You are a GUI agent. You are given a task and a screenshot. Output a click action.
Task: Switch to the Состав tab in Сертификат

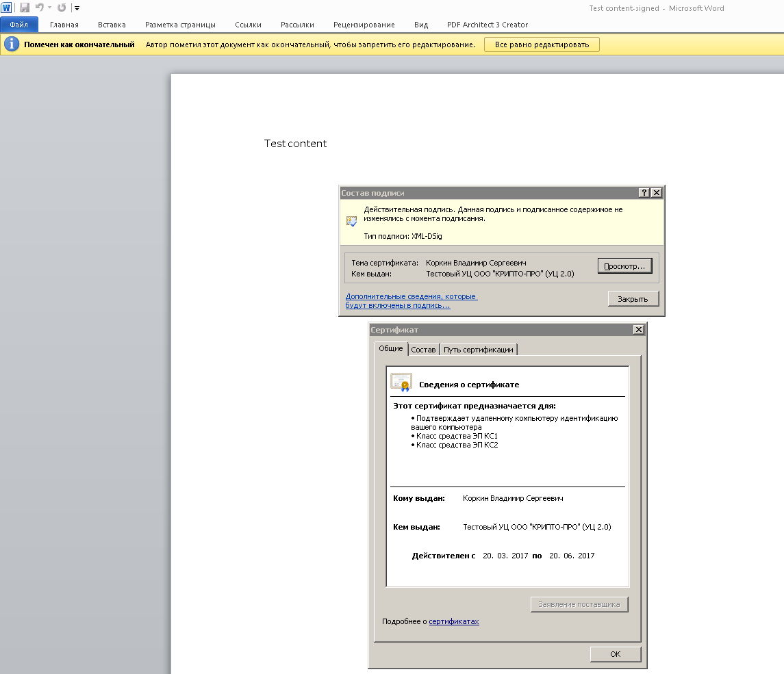click(424, 350)
